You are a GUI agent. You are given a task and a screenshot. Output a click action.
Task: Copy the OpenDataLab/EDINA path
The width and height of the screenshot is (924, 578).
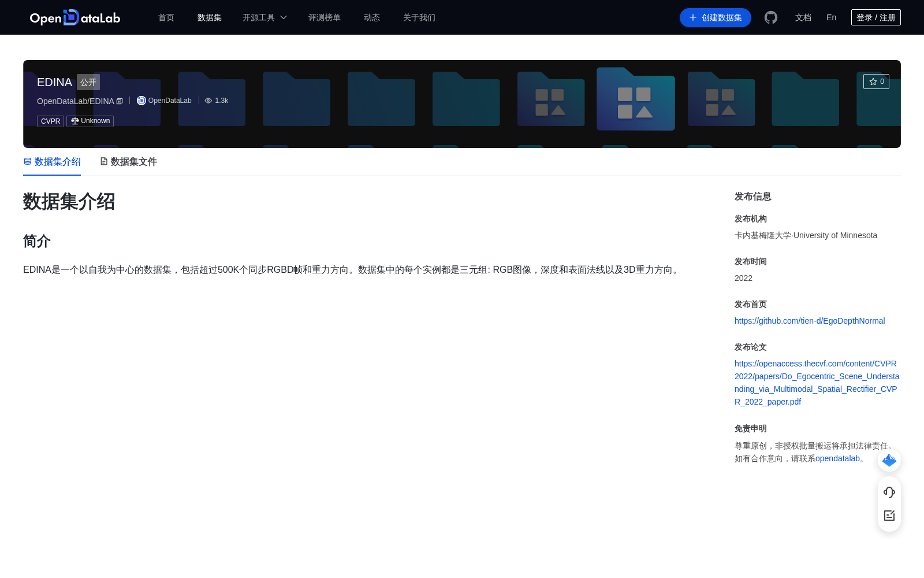(x=120, y=101)
